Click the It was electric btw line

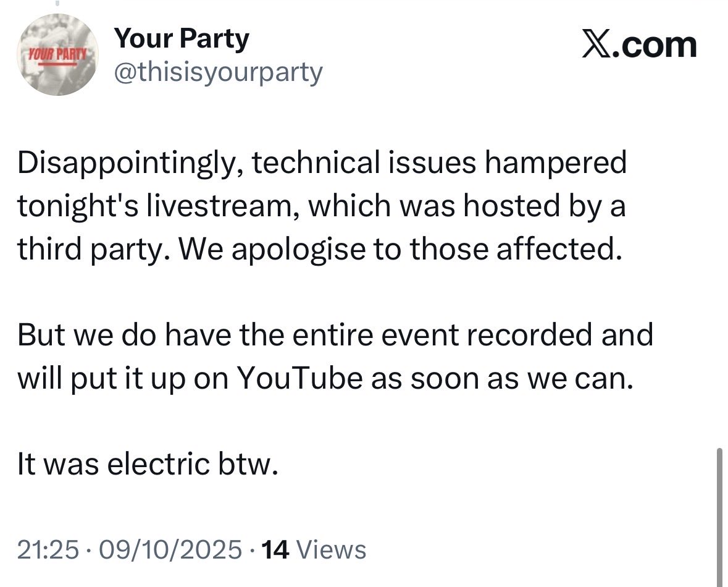point(144,464)
